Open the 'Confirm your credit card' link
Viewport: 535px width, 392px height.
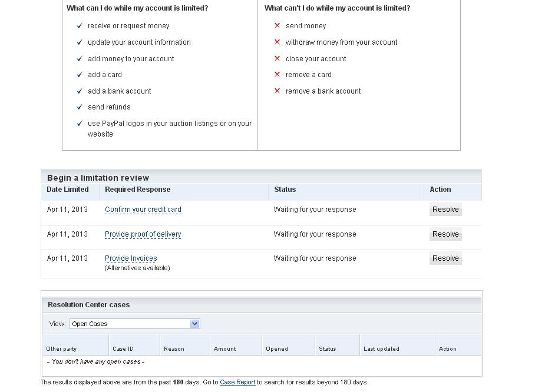pyautogui.click(x=143, y=210)
